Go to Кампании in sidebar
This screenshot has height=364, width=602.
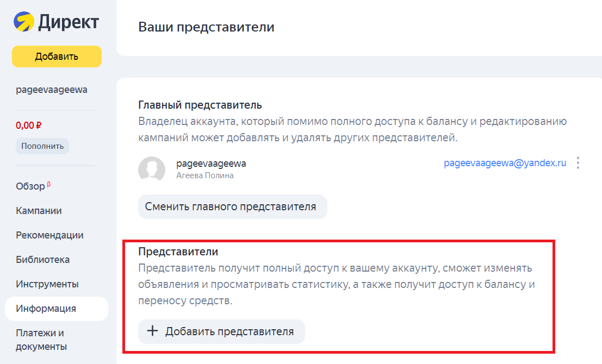(39, 211)
